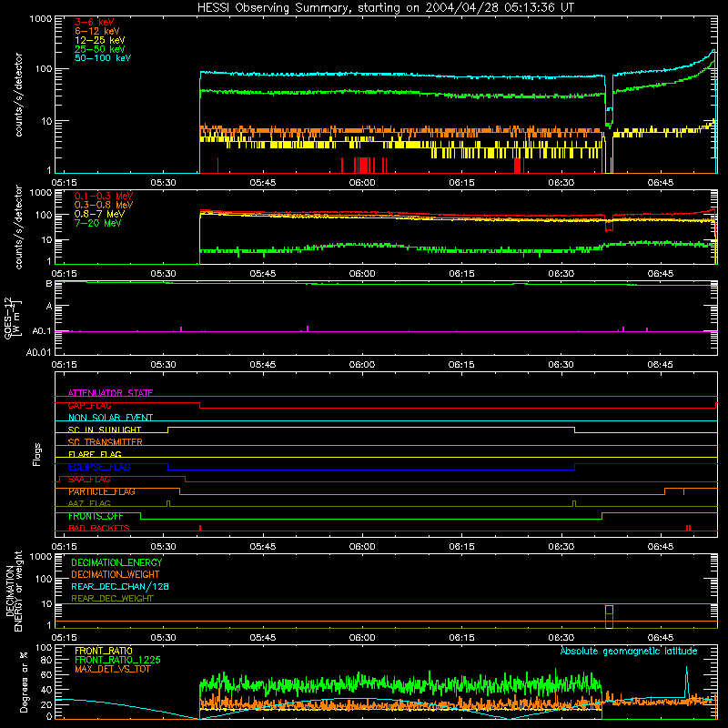Click the 05:30 tick label under the Flags panel
Image resolution: width=728 pixels, height=728 pixels.
pyautogui.click(x=164, y=547)
